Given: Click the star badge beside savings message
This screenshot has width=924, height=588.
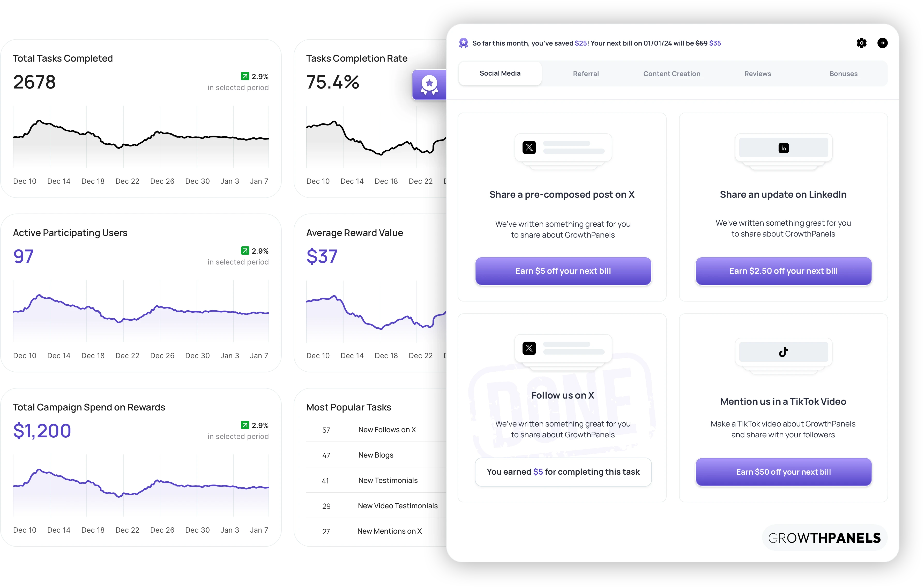Looking at the screenshot, I should click(x=464, y=43).
